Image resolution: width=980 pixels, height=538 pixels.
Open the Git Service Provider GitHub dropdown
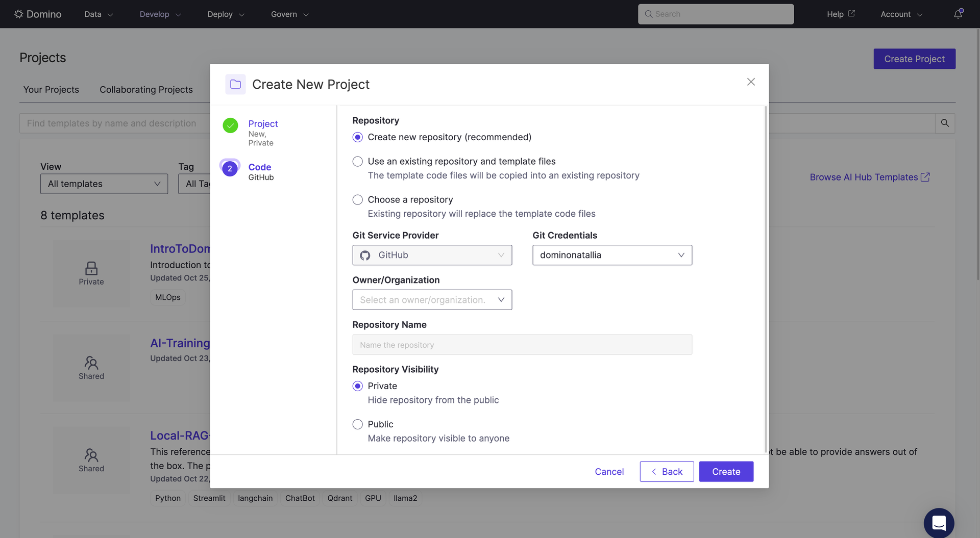pos(432,255)
